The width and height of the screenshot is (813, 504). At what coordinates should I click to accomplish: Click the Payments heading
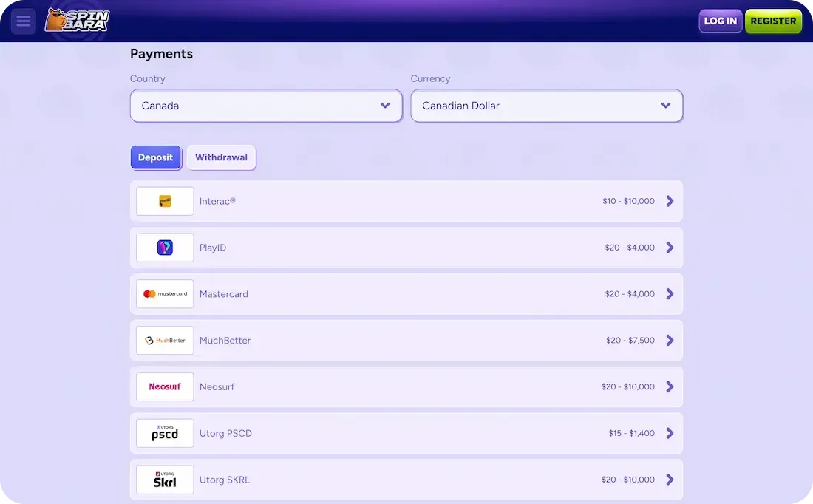pyautogui.click(x=161, y=54)
